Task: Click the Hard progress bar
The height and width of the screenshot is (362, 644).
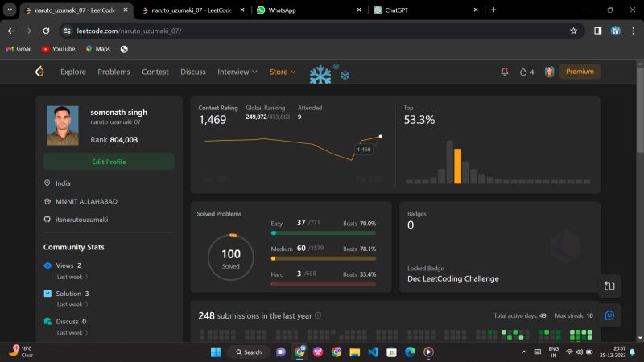Action: tap(324, 284)
